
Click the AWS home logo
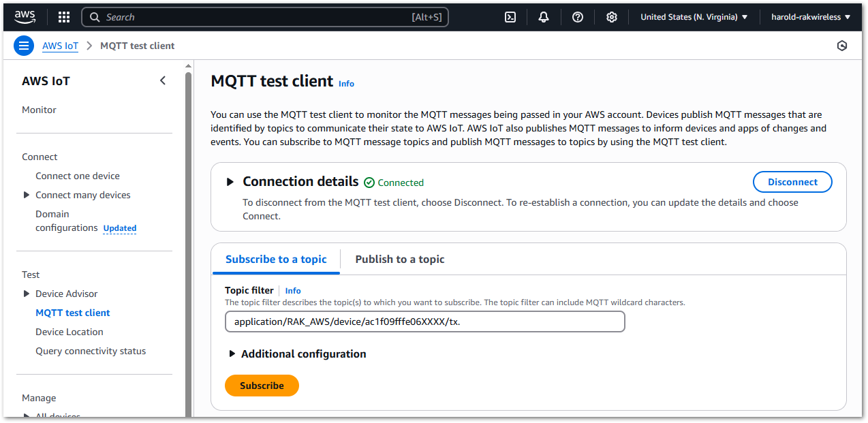point(25,16)
